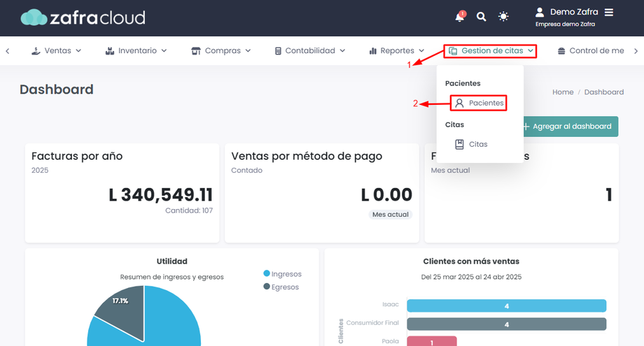The image size is (644, 346).
Task: Toggle light/dark theme sun icon
Action: coord(503,16)
